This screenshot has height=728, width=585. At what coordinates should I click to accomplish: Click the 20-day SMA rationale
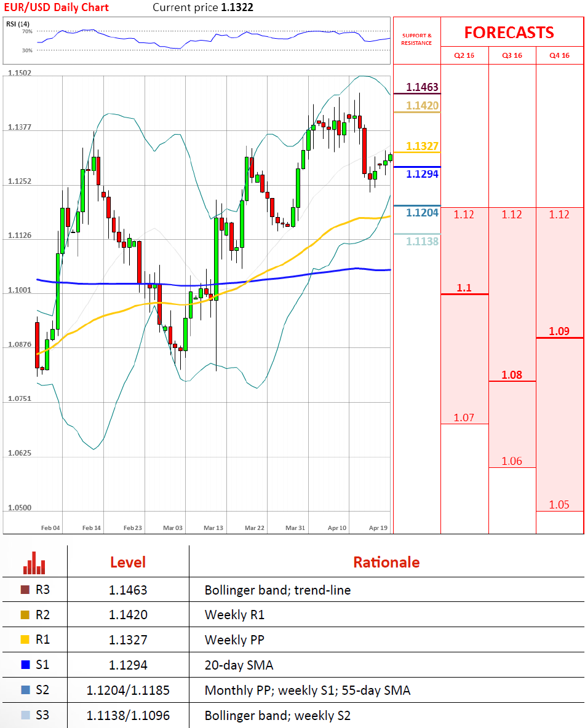tap(239, 665)
